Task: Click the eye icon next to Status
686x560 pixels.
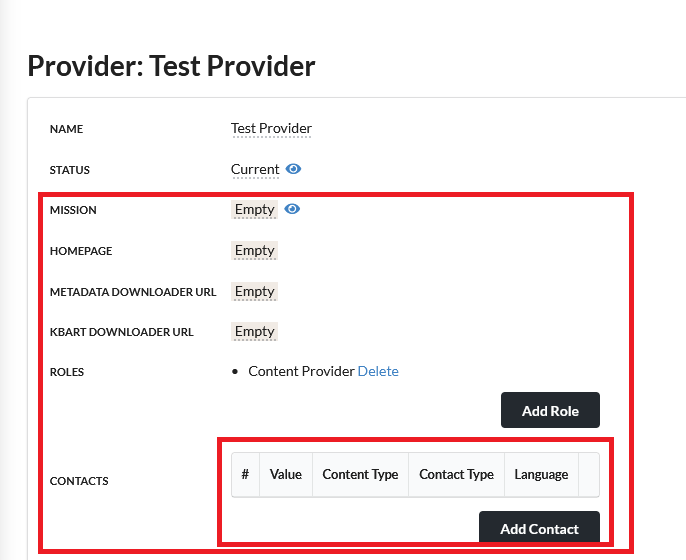Action: pos(293,169)
